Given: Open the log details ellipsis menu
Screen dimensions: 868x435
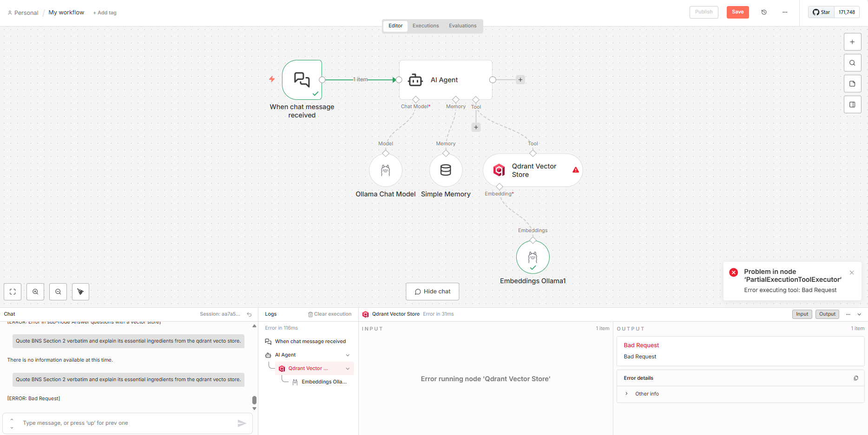Looking at the screenshot, I should [848, 314].
